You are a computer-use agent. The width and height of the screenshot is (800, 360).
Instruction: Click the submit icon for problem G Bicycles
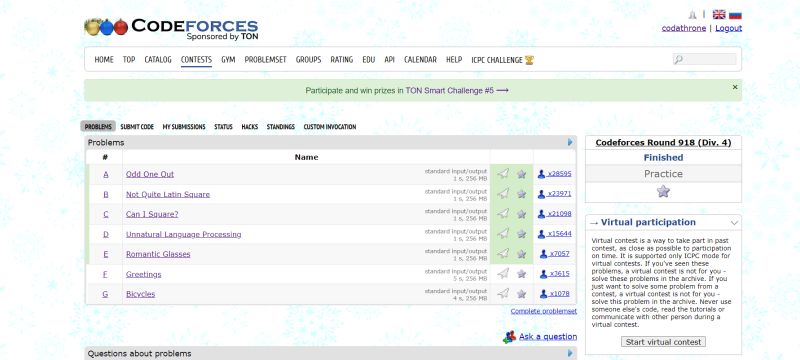pos(503,293)
